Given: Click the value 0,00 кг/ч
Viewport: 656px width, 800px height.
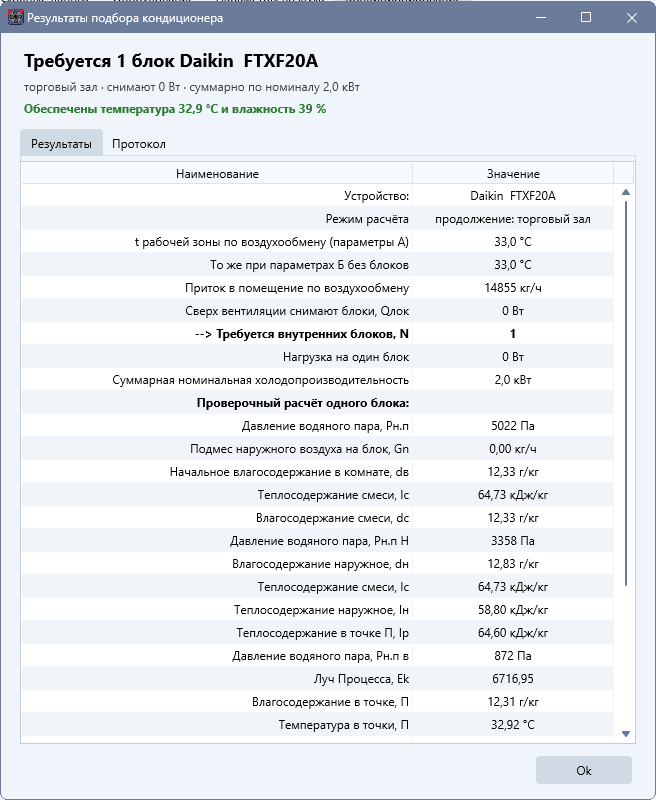Looking at the screenshot, I should [x=513, y=448].
